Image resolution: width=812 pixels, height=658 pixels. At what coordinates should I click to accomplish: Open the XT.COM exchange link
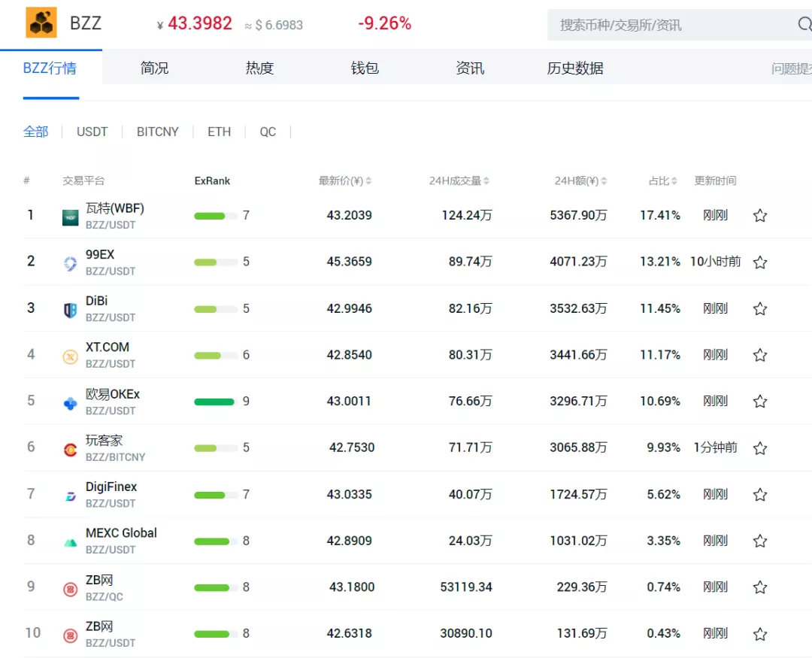108,347
